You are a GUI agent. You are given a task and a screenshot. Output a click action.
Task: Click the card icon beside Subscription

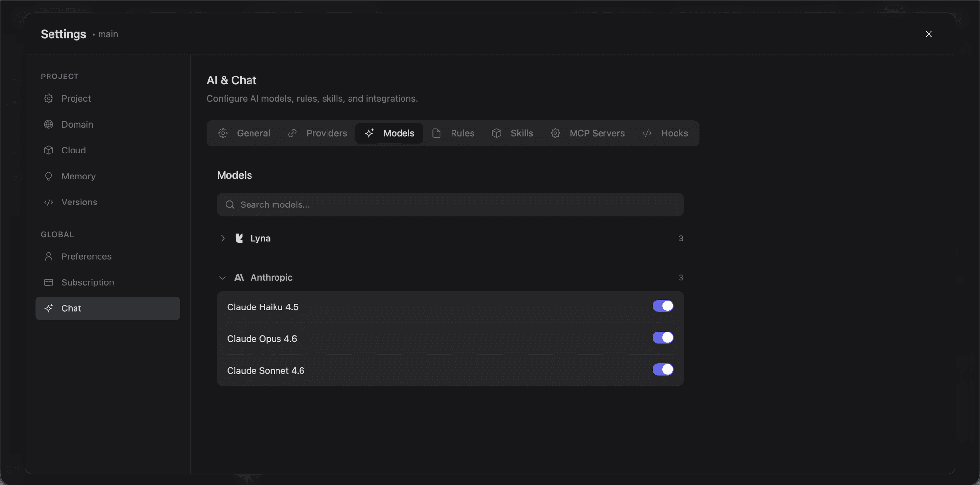[49, 282]
